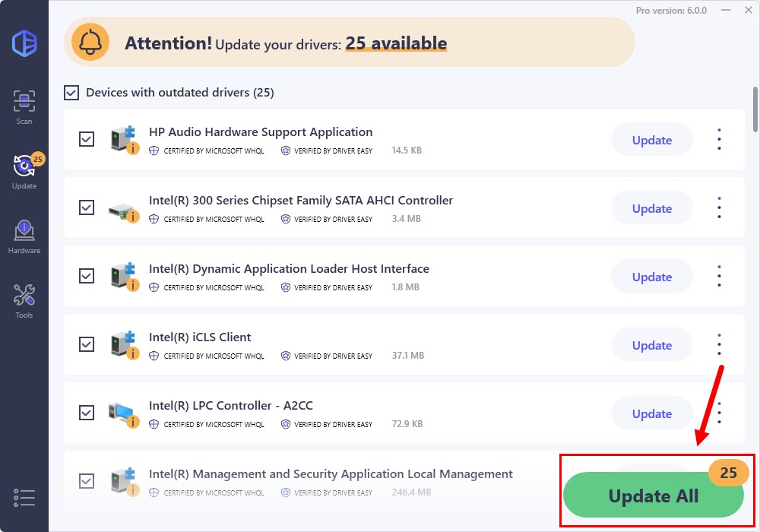Click Driver Easy verified badge for HP Audio
760x532 pixels.
(x=327, y=150)
